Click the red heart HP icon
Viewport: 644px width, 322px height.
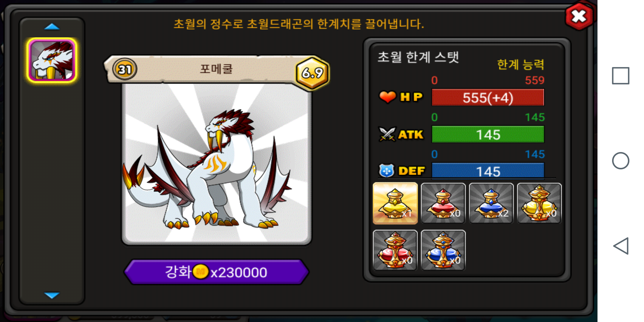point(387,97)
